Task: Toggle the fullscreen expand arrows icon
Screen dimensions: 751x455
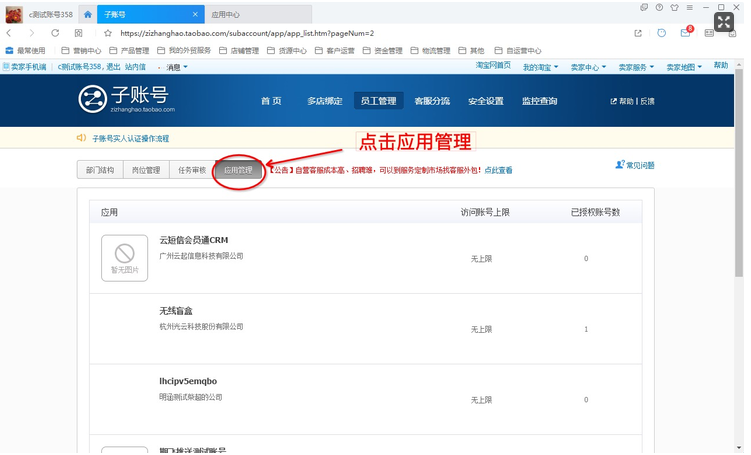Action: click(x=724, y=22)
